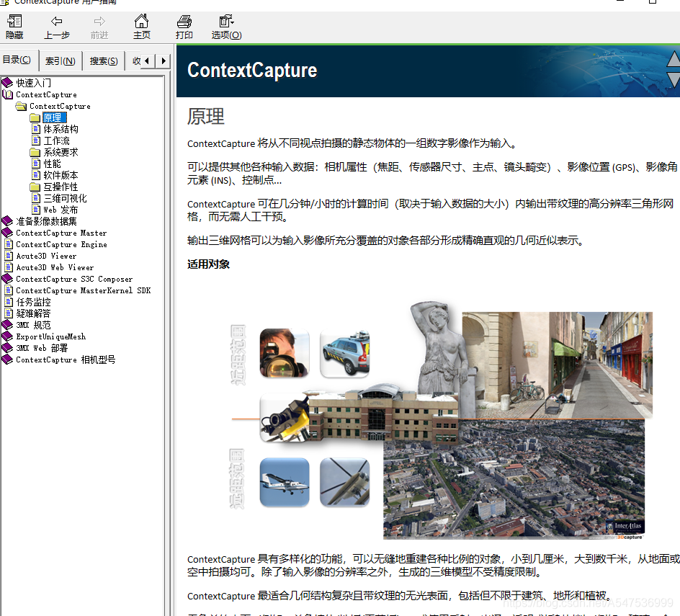Switch to the 索引(N) index tab
The image size is (680, 616).
[61, 61]
